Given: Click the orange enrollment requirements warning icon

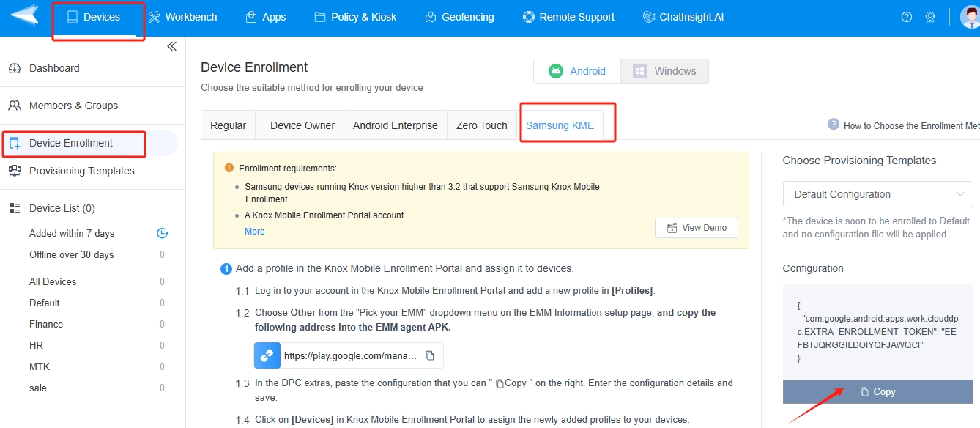Looking at the screenshot, I should pyautogui.click(x=229, y=168).
